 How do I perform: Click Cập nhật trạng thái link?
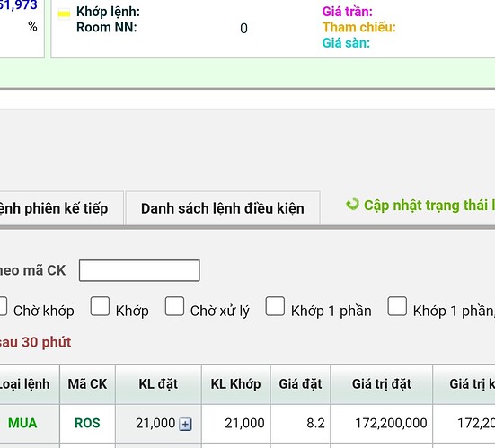tap(429, 205)
